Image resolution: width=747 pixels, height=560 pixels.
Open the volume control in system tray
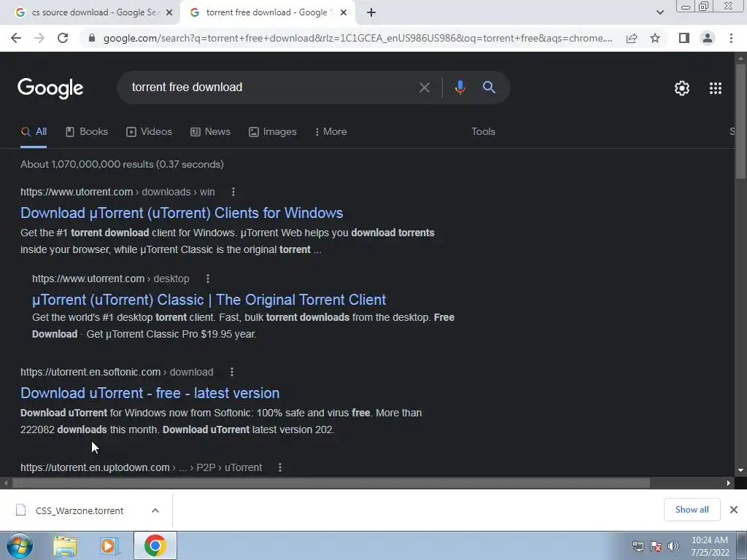(x=673, y=546)
